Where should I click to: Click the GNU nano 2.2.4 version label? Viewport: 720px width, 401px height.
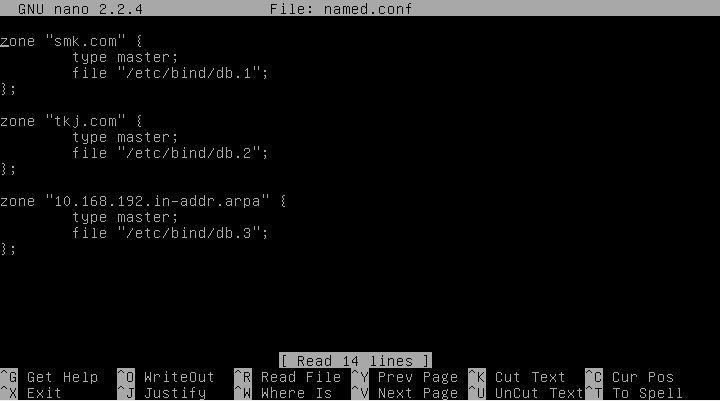click(80, 9)
